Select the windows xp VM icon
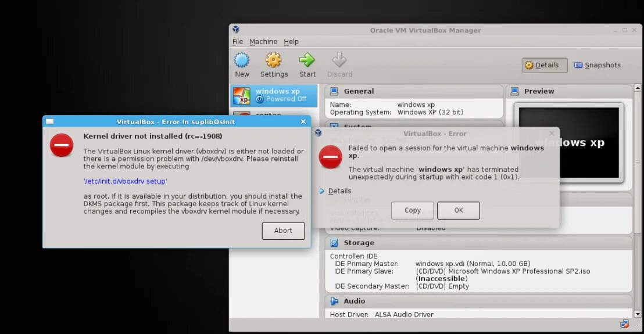The width and height of the screenshot is (644, 334). tap(242, 96)
